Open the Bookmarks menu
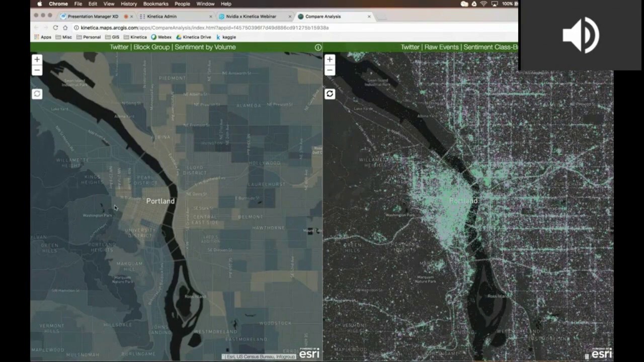Image resolution: width=644 pixels, height=362 pixels. tap(155, 4)
